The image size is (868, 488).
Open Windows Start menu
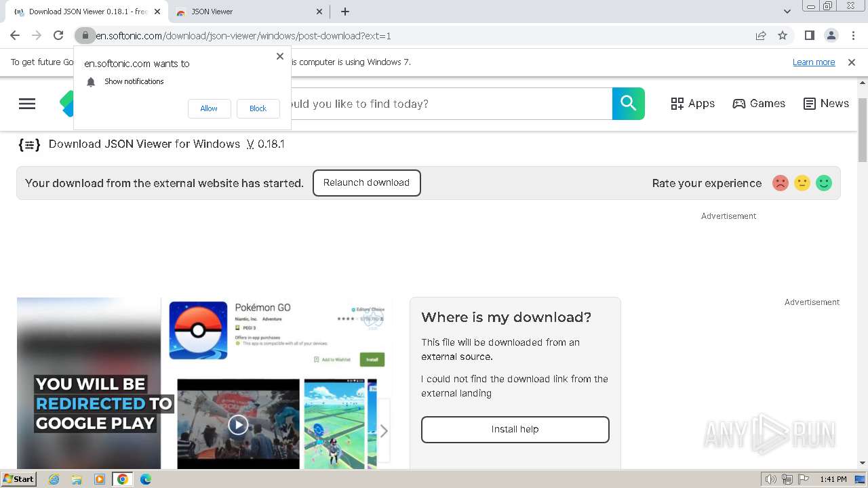[19, 479]
